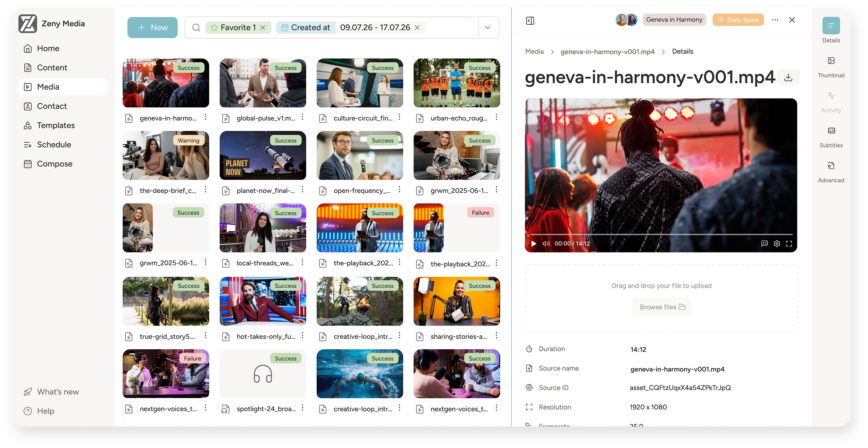Click the collaborator avatars in details header
Screen dimensions: 868x448
[x=627, y=20]
